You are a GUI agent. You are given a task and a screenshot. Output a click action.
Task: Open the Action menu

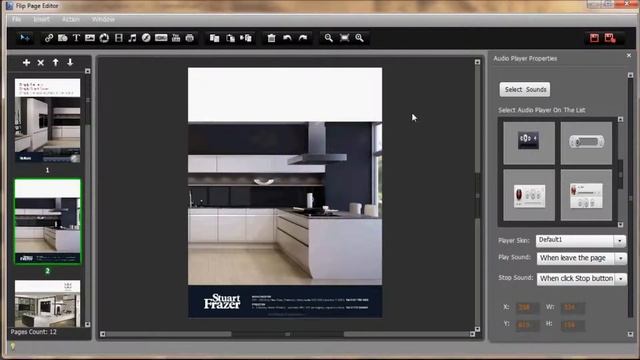pyautogui.click(x=71, y=19)
